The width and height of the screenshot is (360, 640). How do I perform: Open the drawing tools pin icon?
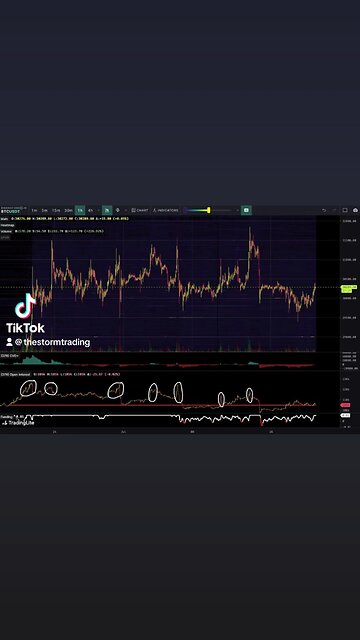118,210
